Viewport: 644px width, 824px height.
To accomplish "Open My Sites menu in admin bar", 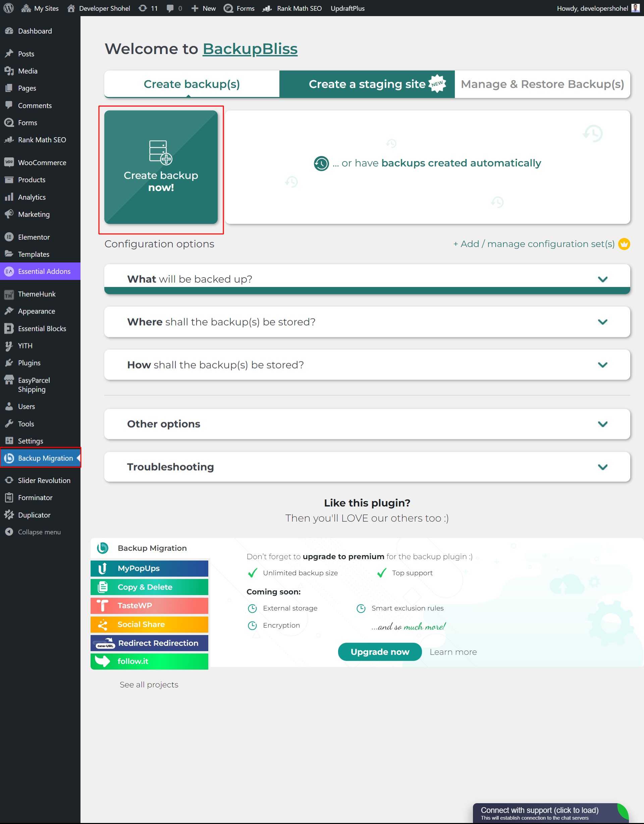I will click(x=40, y=8).
